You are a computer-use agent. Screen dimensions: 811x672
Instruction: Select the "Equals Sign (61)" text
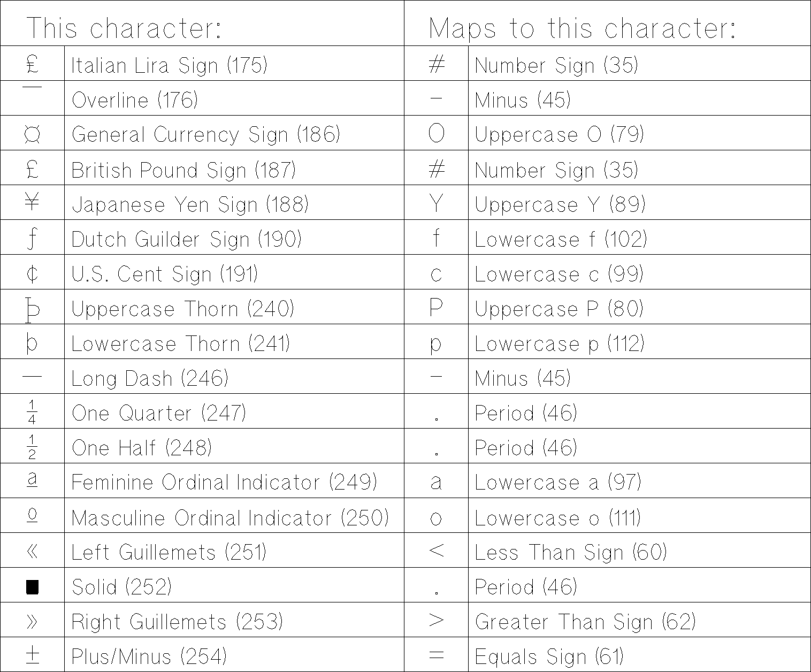(x=549, y=656)
